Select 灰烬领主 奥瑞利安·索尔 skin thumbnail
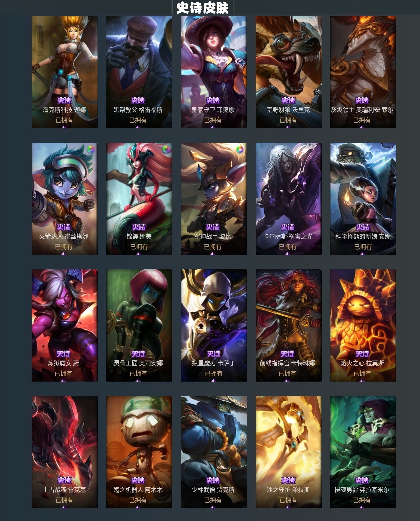 [363, 72]
